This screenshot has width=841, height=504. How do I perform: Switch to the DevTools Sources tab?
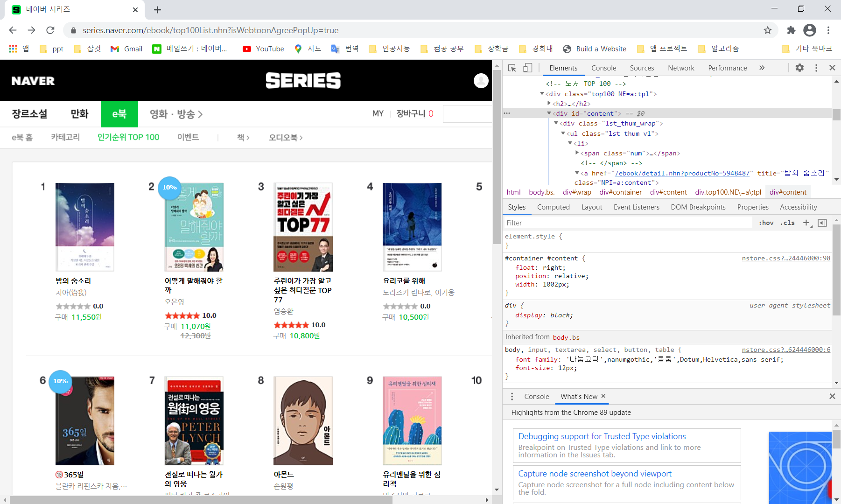point(642,68)
